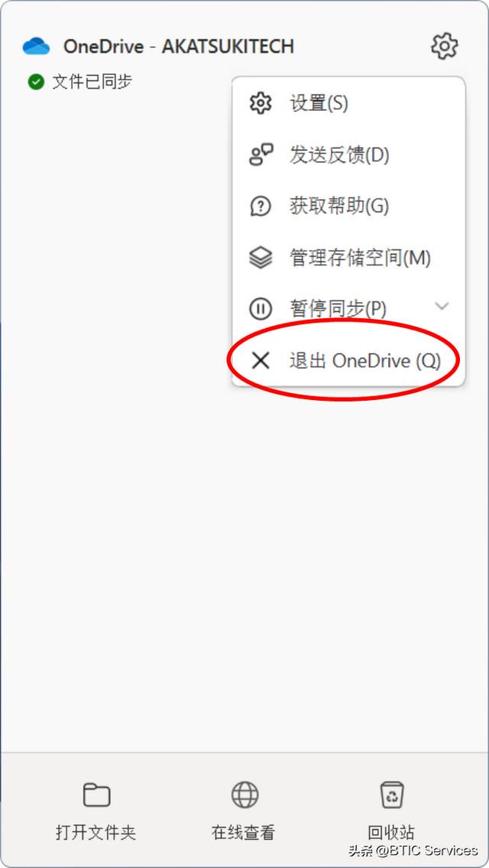Click the OneDrive - AKATSUKITECH title text

pos(179,47)
